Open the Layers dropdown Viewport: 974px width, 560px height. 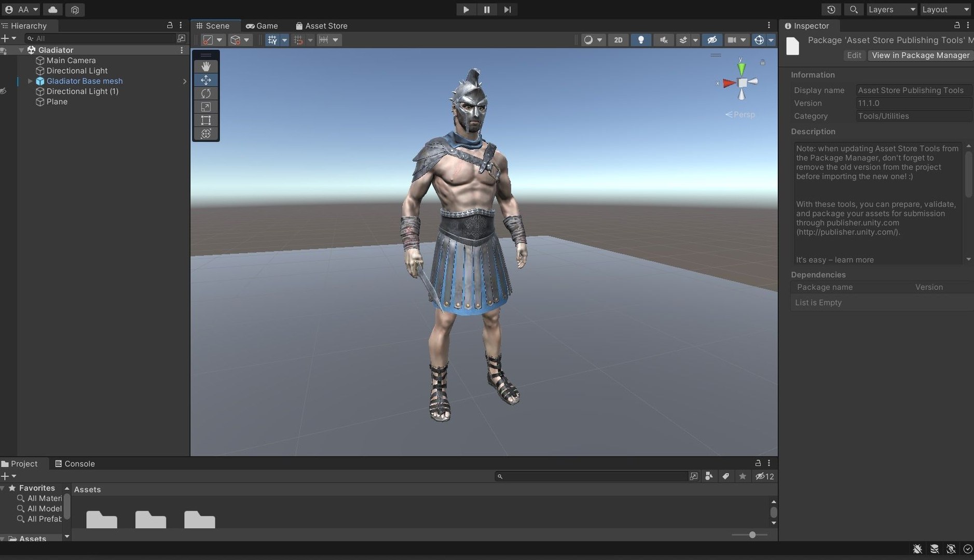(x=891, y=9)
